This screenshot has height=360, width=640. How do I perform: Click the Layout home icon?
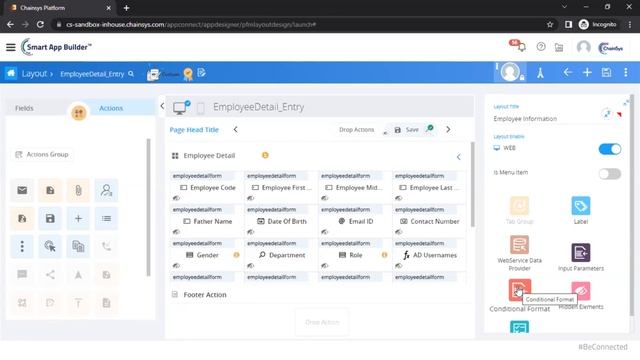click(x=11, y=73)
